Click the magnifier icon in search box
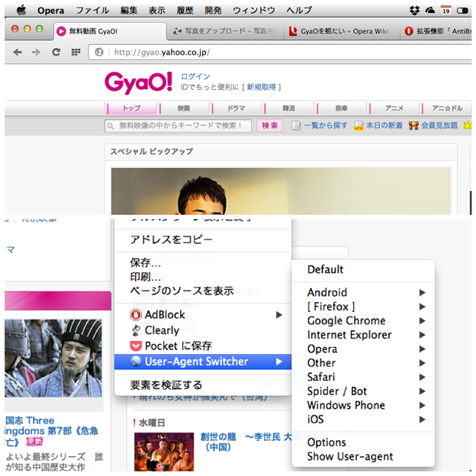Image resolution: width=476 pixels, height=476 pixels. click(x=111, y=126)
